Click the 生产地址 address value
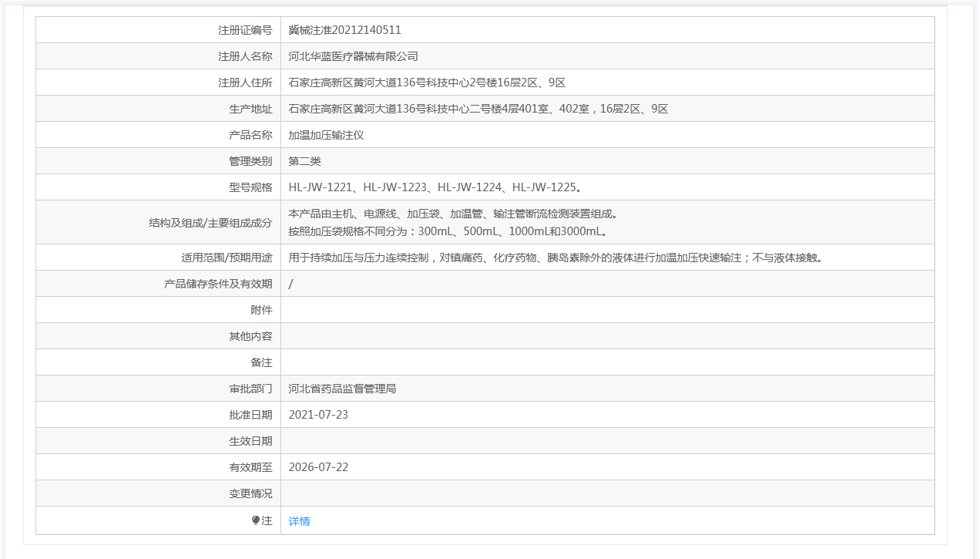Screen dimensions: 980x559 [478, 109]
